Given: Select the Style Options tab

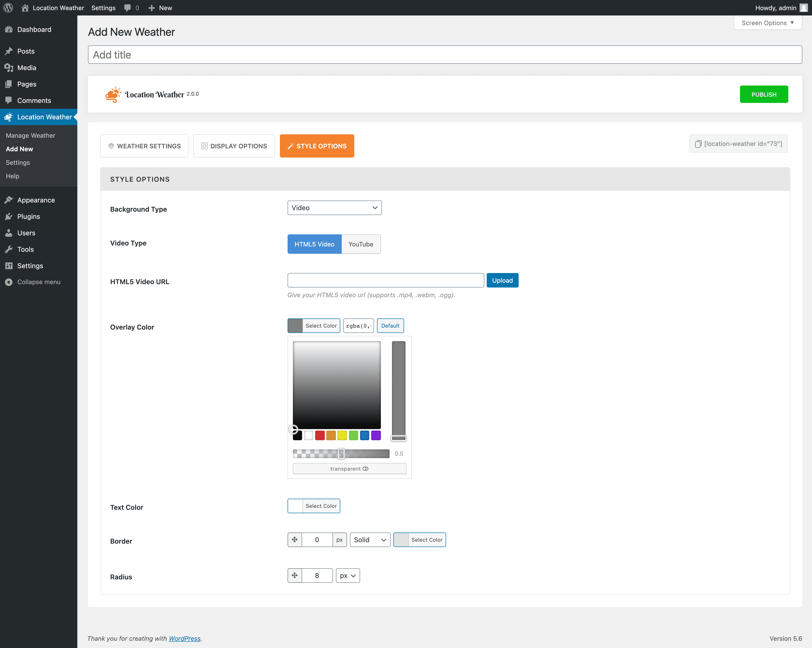Looking at the screenshot, I should point(317,146).
